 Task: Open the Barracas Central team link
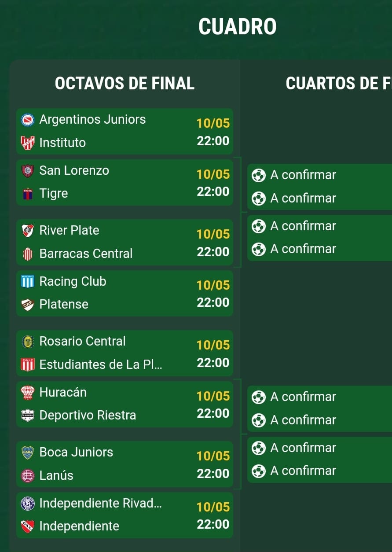pyautogui.click(x=86, y=254)
